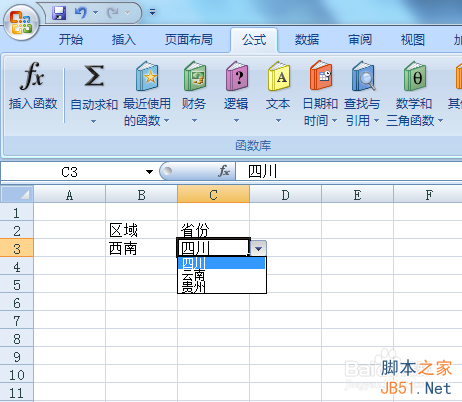
Task: Expand the 逻辑 dropdown arrow
Action: 236,120
